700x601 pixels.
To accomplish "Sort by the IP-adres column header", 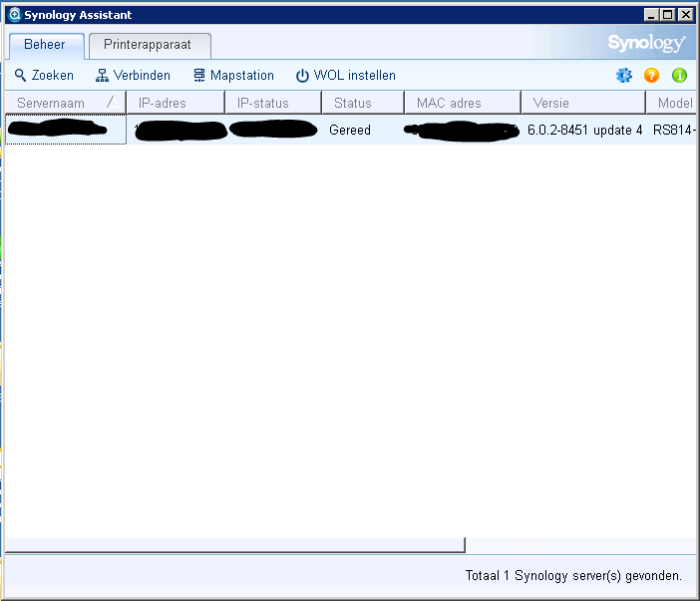I will click(175, 103).
